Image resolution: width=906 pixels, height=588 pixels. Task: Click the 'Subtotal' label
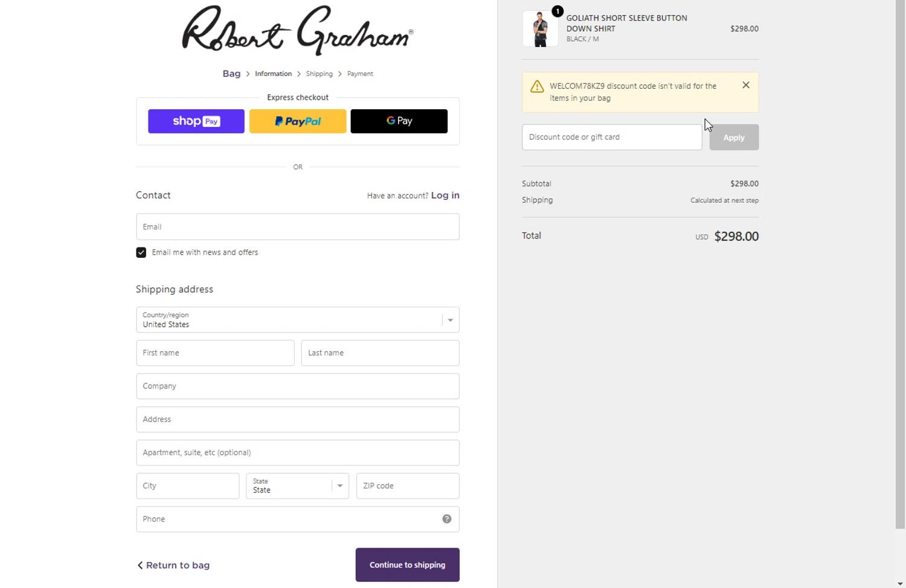point(536,184)
